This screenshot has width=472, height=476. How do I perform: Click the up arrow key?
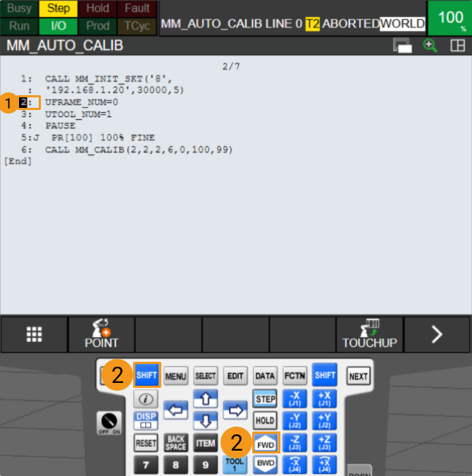click(206, 398)
